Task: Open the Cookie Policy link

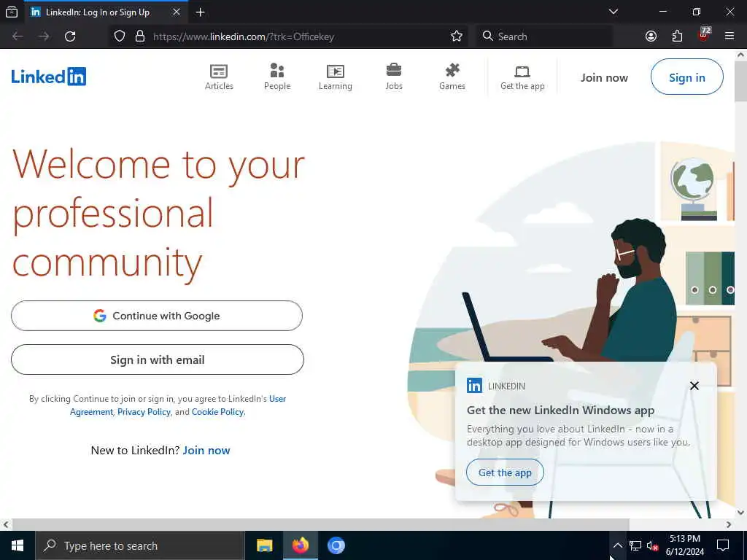Action: point(217,412)
